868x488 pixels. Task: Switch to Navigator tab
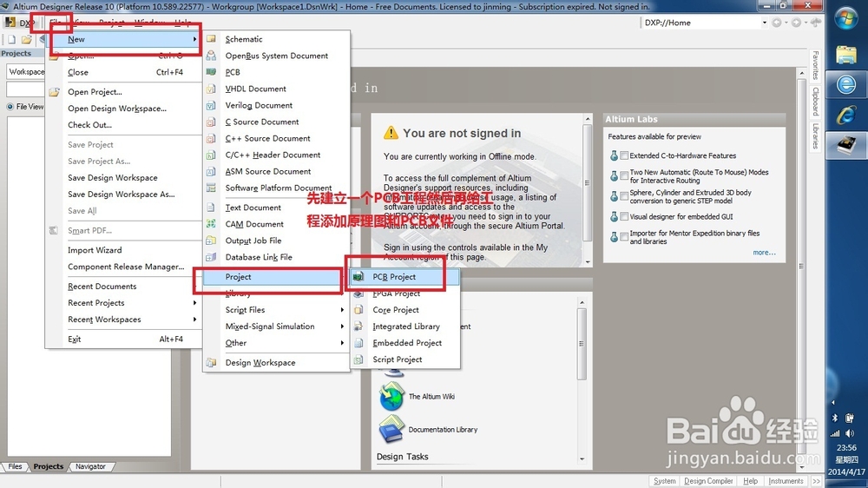pos(90,466)
